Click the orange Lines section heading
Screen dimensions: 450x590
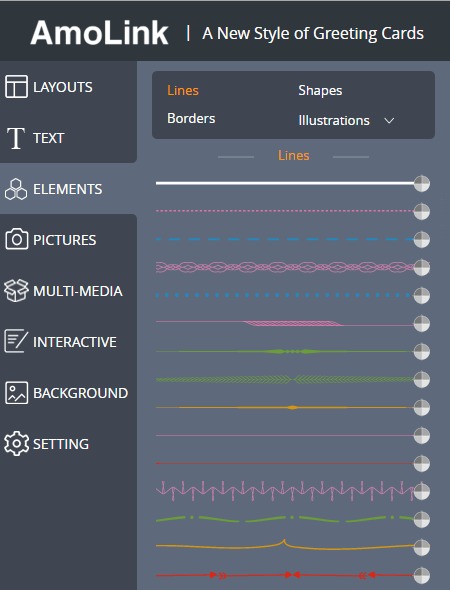(x=293, y=155)
